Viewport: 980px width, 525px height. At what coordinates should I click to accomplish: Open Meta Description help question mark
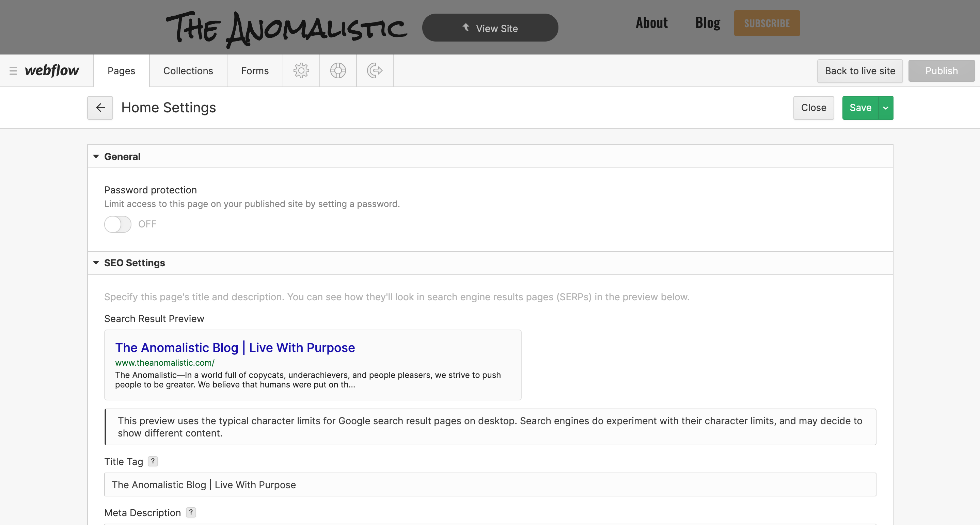pyautogui.click(x=191, y=512)
